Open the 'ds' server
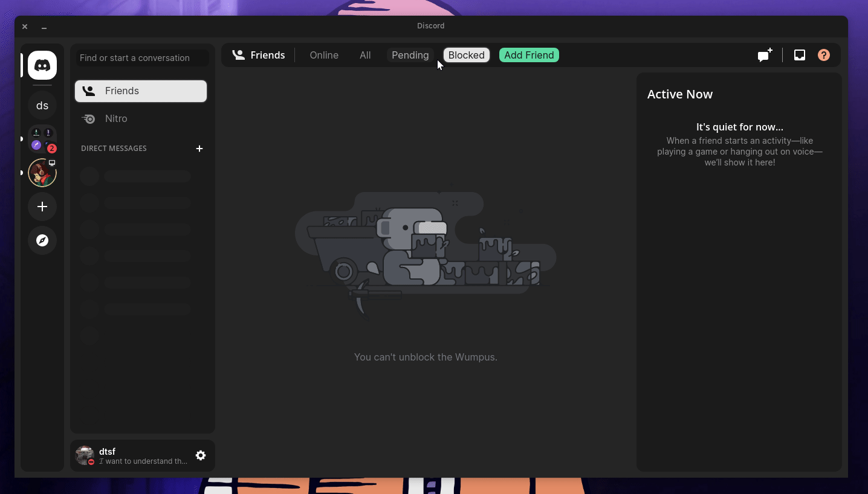The height and width of the screenshot is (494, 868). (x=42, y=106)
